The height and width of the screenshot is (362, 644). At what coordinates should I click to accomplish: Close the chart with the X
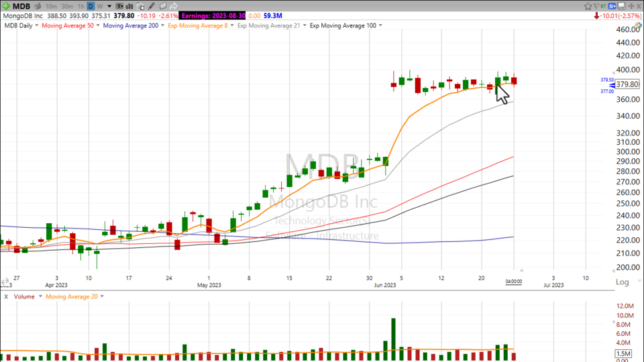[x=639, y=6]
